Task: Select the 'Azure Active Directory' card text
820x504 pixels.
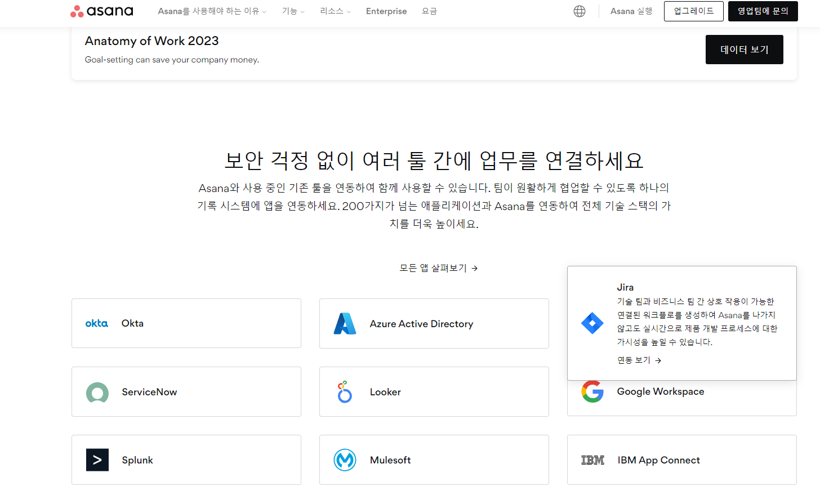Action: [421, 324]
